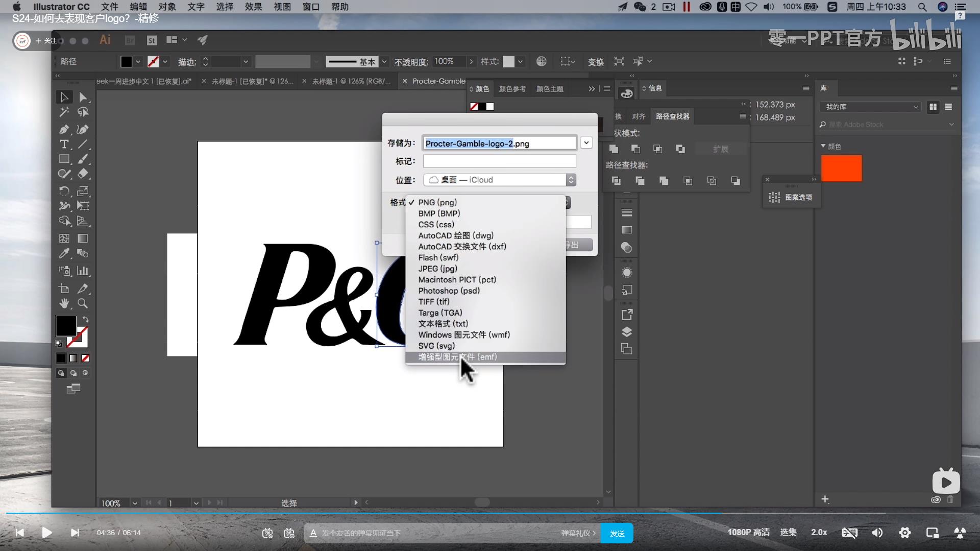
Task: Select the Scale tool
Action: pos(83,191)
